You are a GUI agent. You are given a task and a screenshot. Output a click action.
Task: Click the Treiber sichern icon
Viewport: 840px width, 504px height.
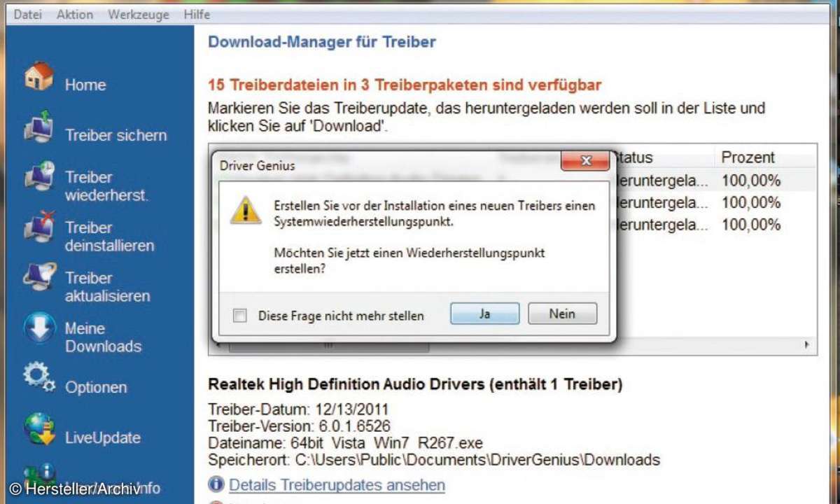coord(38,127)
